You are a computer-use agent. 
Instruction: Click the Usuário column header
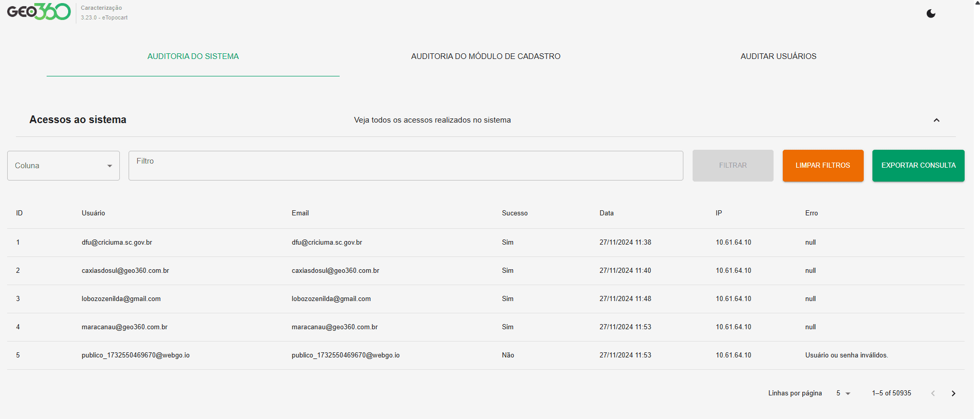point(93,213)
